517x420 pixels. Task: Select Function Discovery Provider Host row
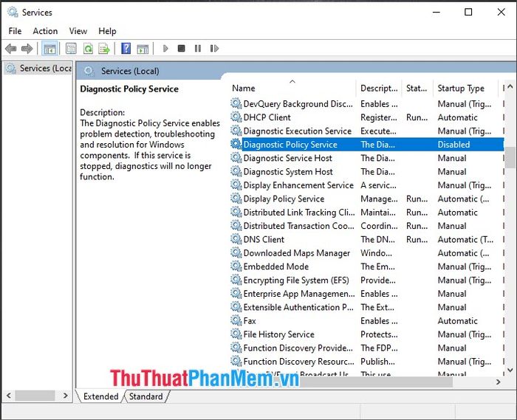(x=367, y=348)
